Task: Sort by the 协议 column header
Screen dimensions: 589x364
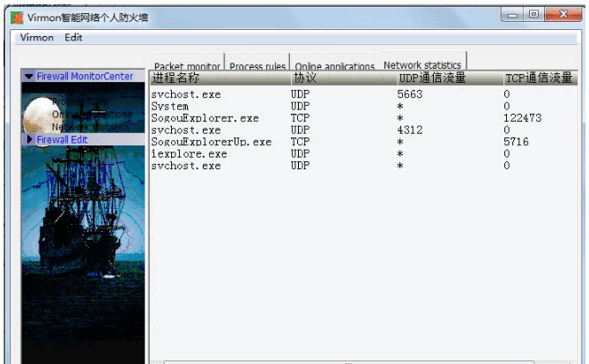Action: tap(344, 78)
